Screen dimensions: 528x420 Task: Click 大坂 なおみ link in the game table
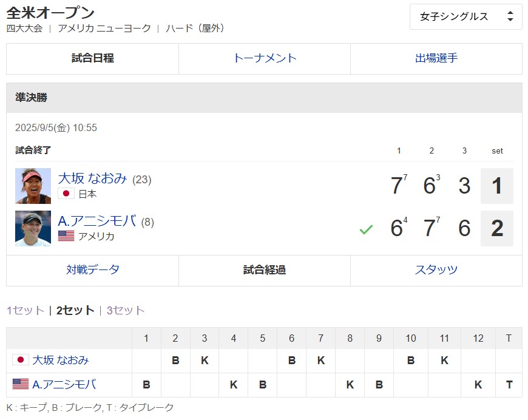[60, 361]
